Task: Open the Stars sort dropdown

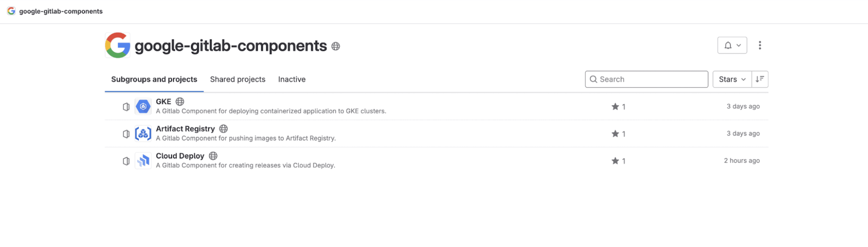Action: (732, 79)
